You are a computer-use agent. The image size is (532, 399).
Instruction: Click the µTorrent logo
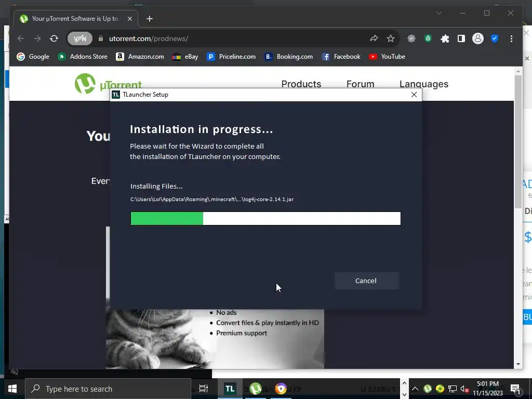click(108, 83)
